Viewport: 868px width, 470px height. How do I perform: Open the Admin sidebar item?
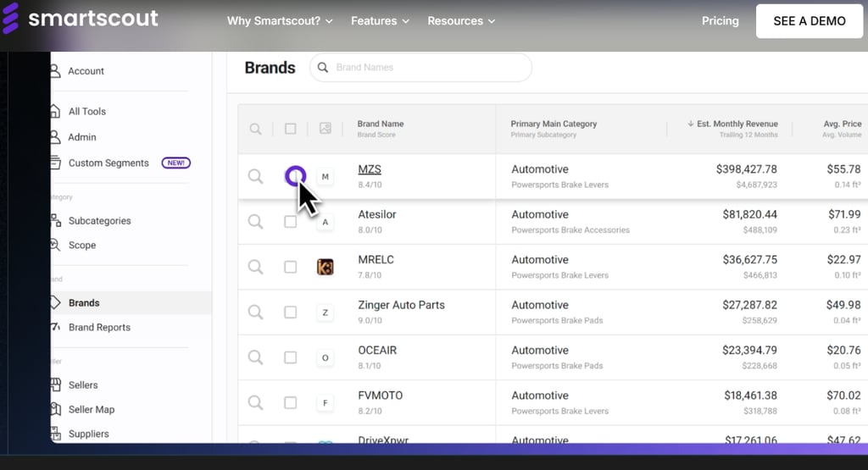coord(82,136)
